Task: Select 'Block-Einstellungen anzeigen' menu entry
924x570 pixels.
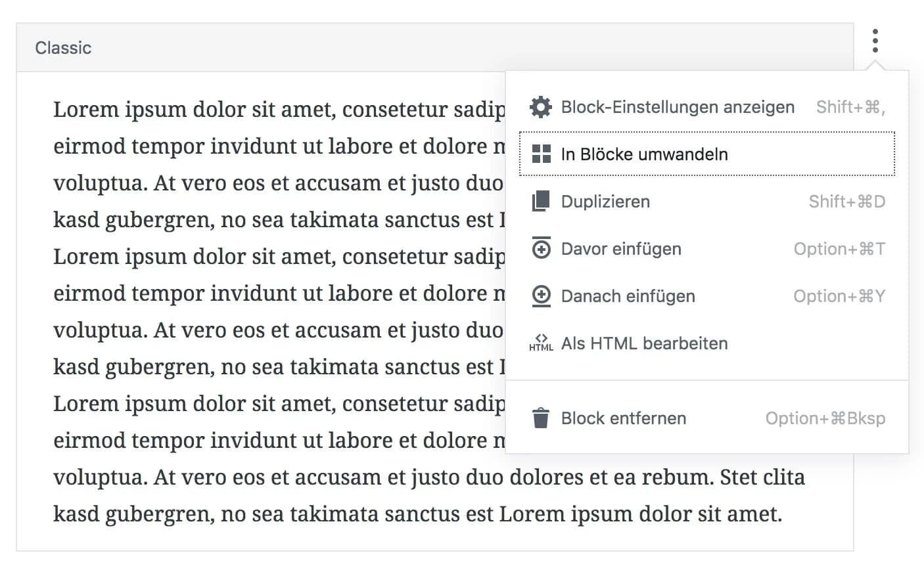Action: tap(678, 107)
